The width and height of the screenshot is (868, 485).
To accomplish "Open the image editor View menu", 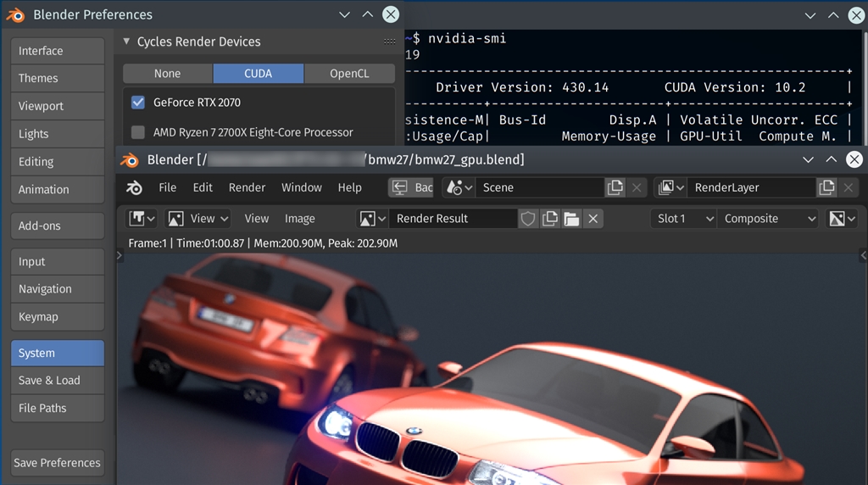I will pos(257,219).
